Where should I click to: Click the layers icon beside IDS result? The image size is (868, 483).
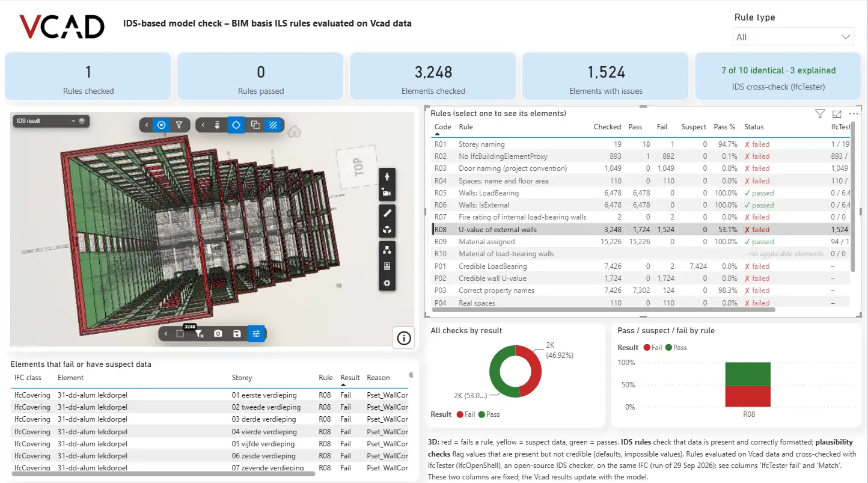click(x=82, y=121)
